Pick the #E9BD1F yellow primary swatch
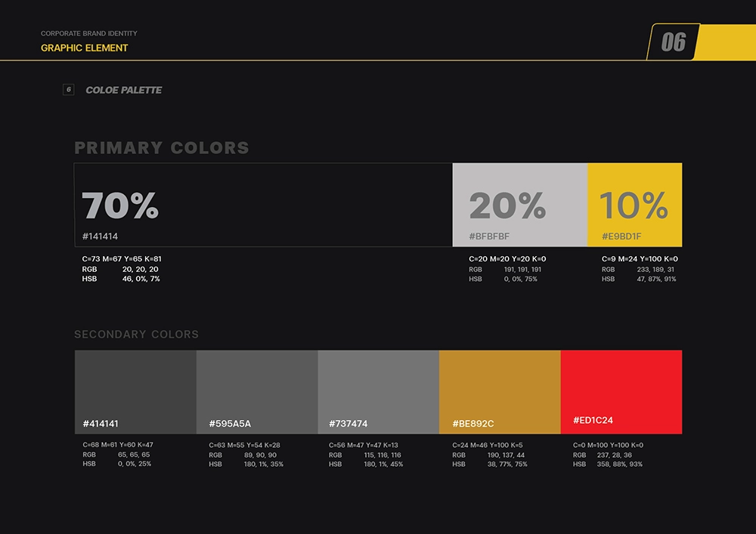Screen dimensions: 756x534 pyautogui.click(x=634, y=205)
